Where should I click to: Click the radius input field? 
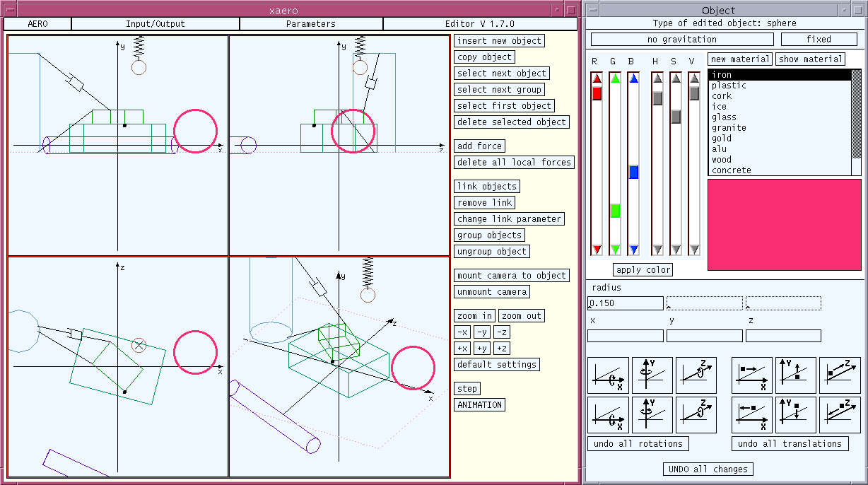tap(625, 303)
